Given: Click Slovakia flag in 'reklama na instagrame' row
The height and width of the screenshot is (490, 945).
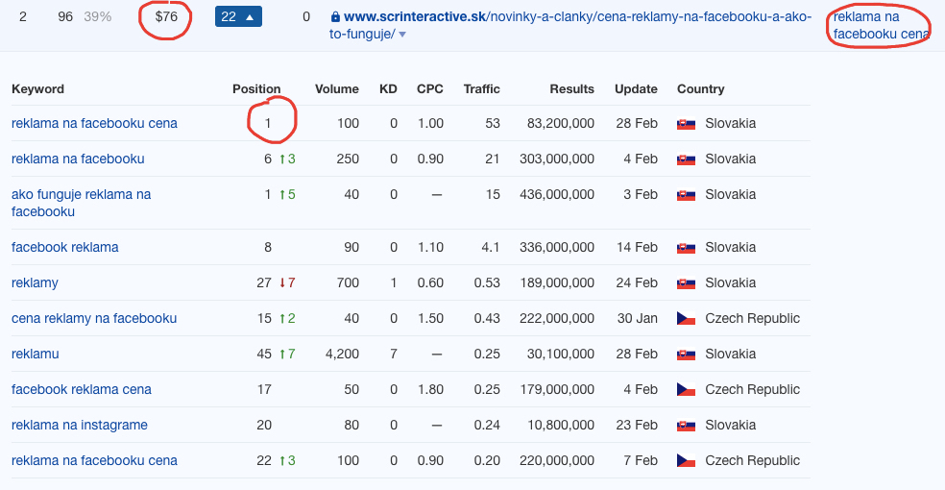Looking at the screenshot, I should 686,426.
